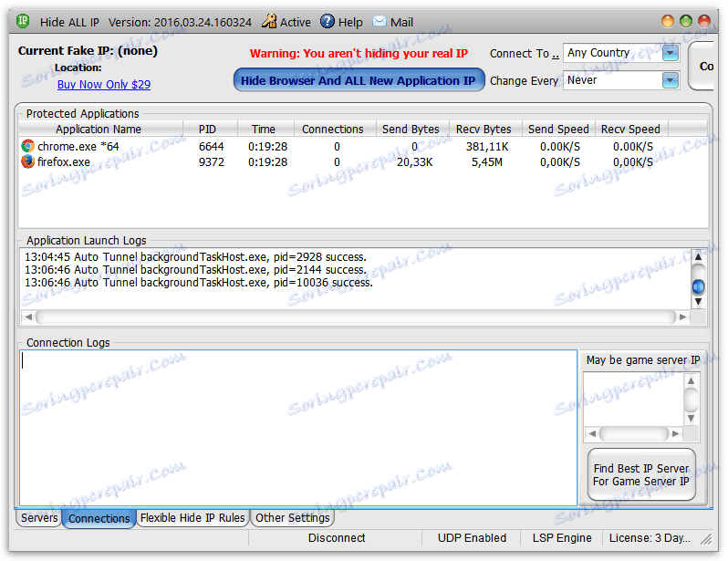Open Help via the question mark icon
The width and height of the screenshot is (728, 561).
[x=328, y=21]
